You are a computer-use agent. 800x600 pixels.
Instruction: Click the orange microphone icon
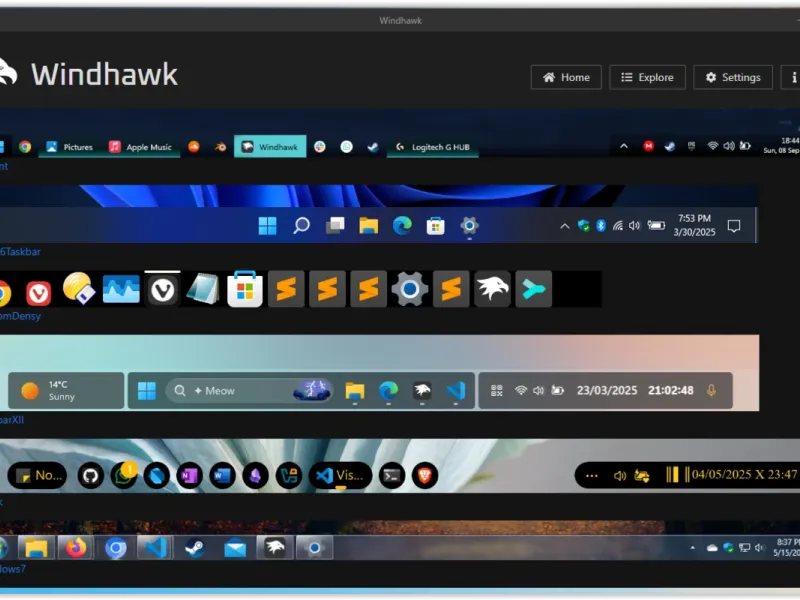[x=711, y=391]
